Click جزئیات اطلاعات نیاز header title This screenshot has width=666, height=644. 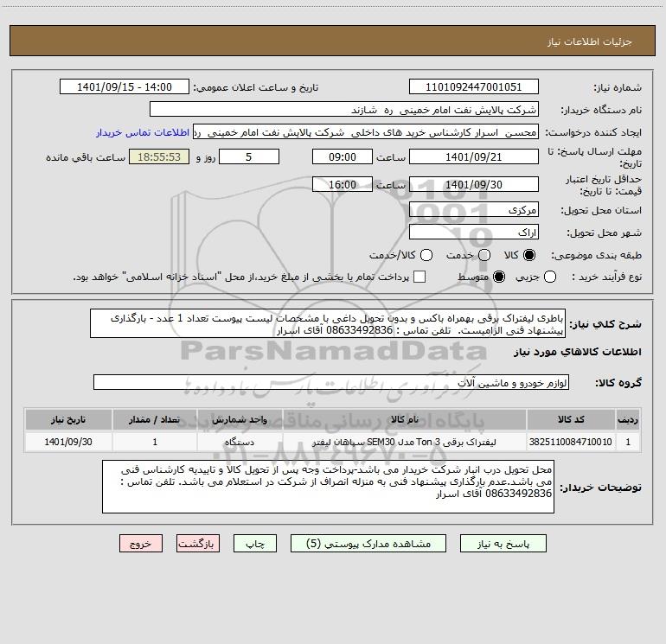(x=589, y=41)
